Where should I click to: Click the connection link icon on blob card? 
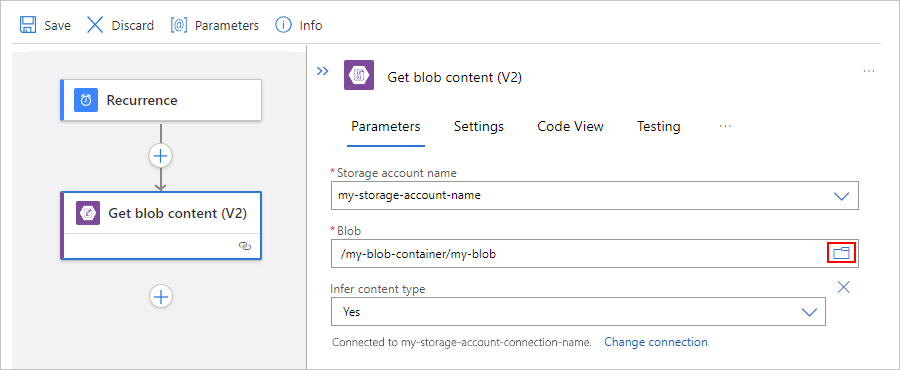click(x=245, y=246)
